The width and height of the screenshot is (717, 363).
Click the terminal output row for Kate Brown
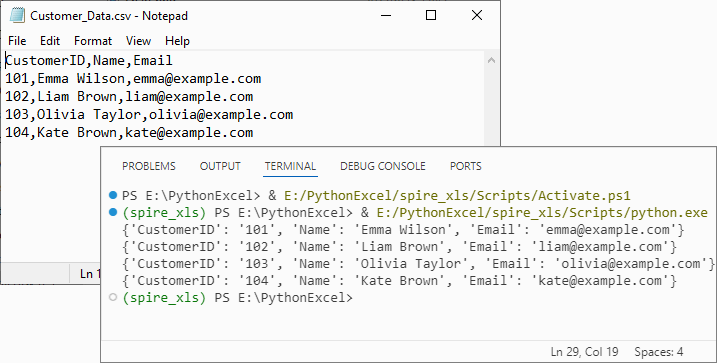(399, 281)
